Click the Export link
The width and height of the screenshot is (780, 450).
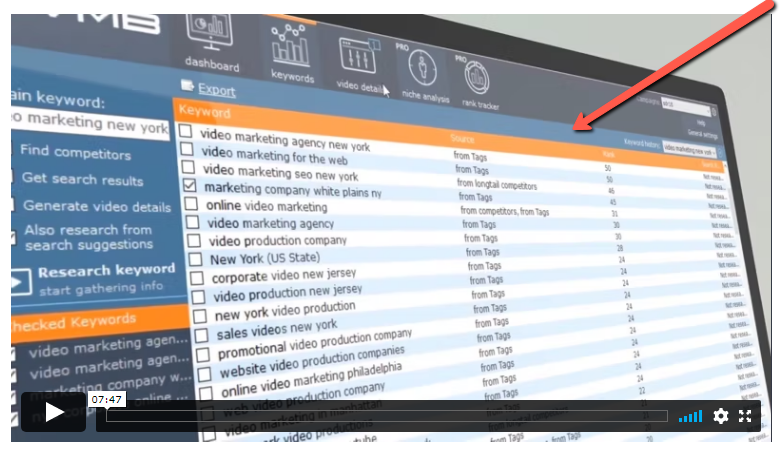[216, 90]
